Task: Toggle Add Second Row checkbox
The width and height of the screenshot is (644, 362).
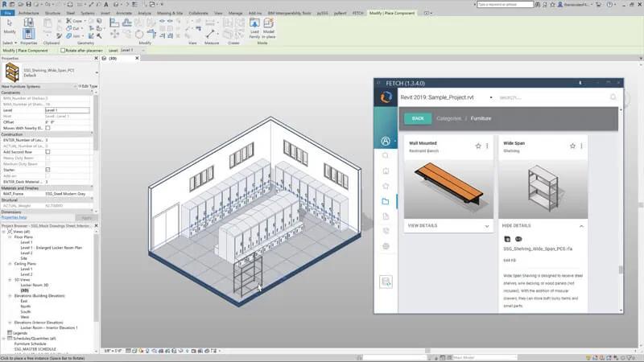Action: [47, 152]
